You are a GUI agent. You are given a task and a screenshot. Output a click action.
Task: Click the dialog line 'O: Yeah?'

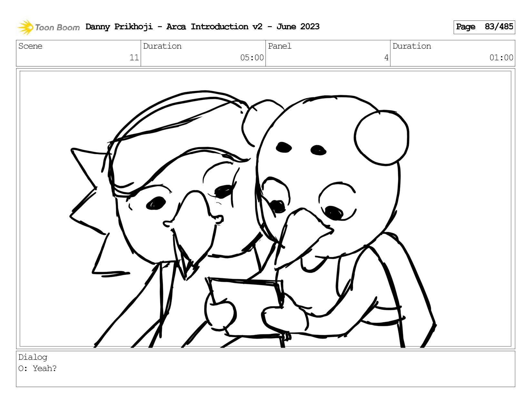pyautogui.click(x=37, y=368)
